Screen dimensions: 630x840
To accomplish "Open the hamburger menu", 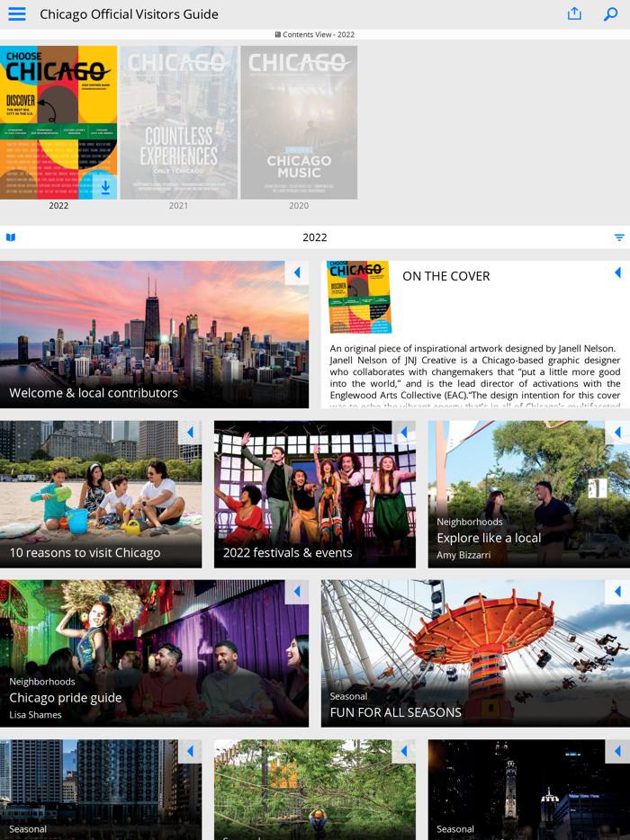I will tap(17, 13).
